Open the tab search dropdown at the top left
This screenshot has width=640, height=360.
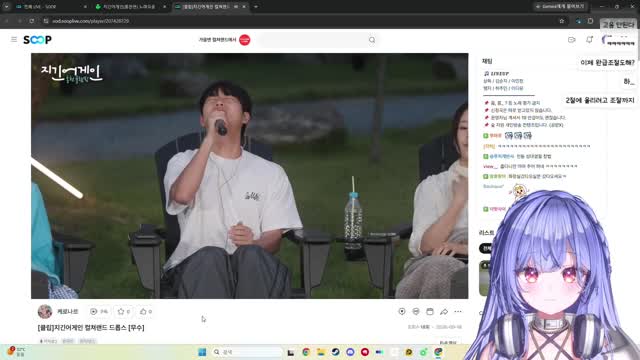click(6, 7)
